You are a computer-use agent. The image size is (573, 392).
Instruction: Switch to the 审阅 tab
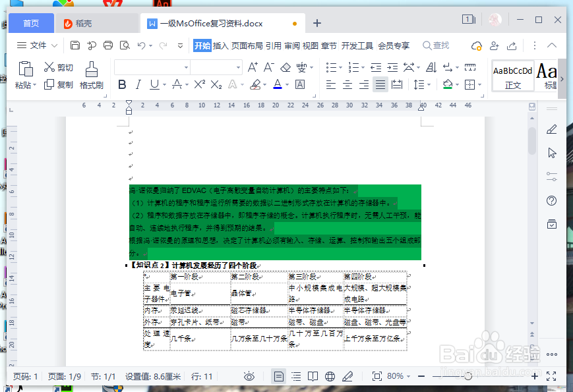292,45
